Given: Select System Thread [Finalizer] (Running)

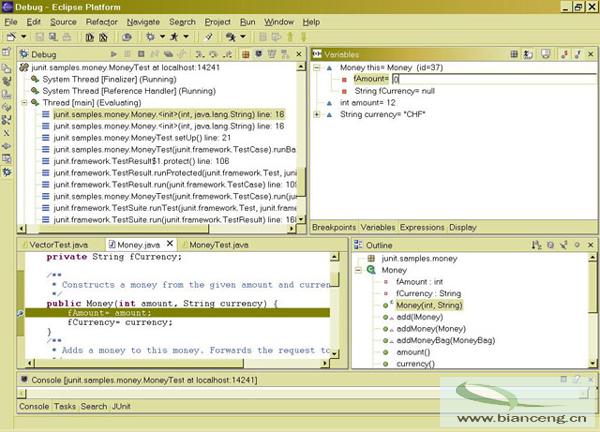Looking at the screenshot, I should tap(109, 79).
